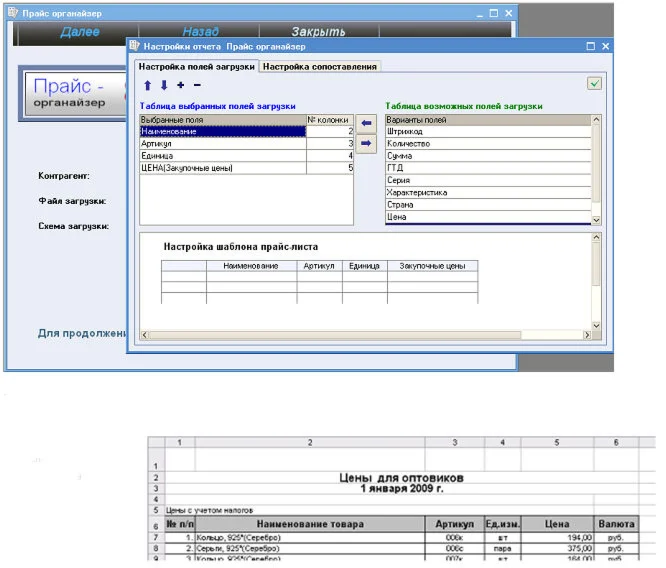Click the minus remove field icon
Viewport: 666px width, 568px height.
[x=197, y=85]
